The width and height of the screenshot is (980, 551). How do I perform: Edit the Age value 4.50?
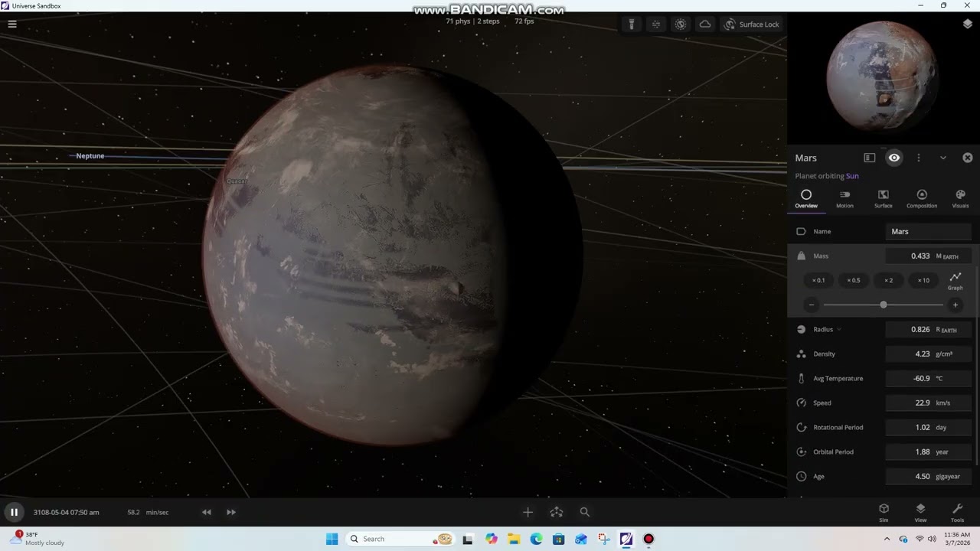pyautogui.click(x=929, y=476)
